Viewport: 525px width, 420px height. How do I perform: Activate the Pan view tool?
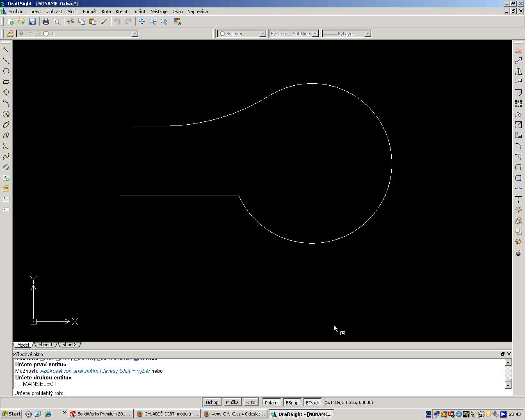pyautogui.click(x=142, y=21)
